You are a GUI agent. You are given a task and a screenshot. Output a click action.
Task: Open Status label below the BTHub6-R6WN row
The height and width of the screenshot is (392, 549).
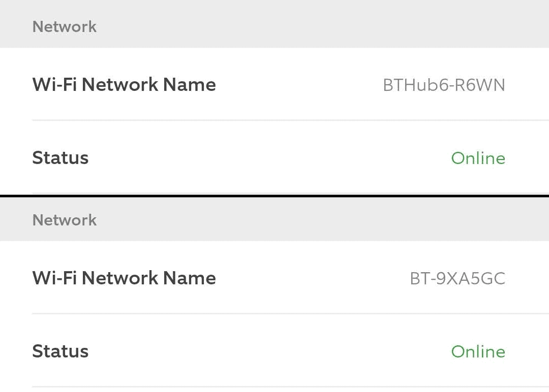[x=60, y=158]
